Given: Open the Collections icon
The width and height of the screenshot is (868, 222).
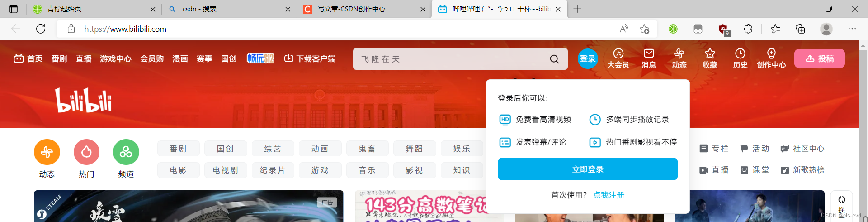Looking at the screenshot, I should (800, 29).
